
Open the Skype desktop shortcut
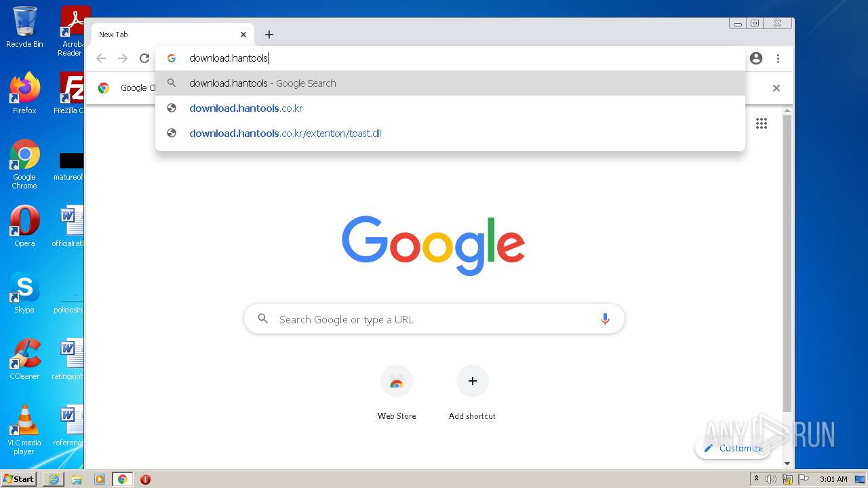24,292
